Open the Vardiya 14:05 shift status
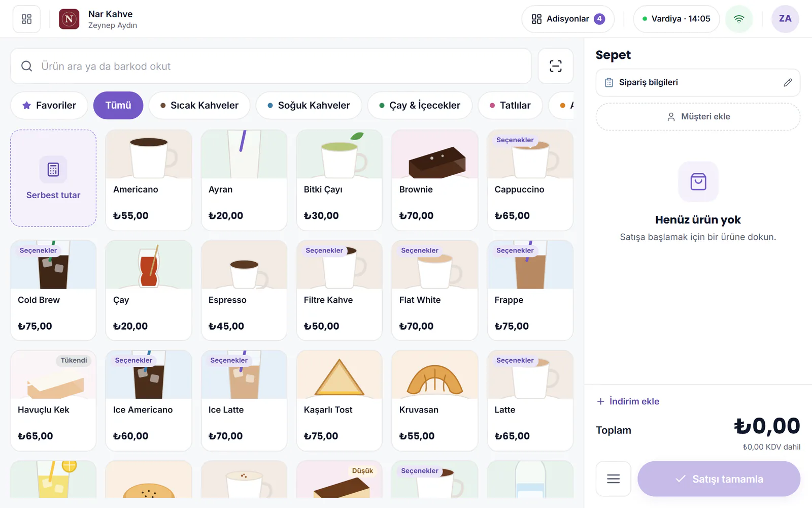812x508 pixels. coord(676,19)
